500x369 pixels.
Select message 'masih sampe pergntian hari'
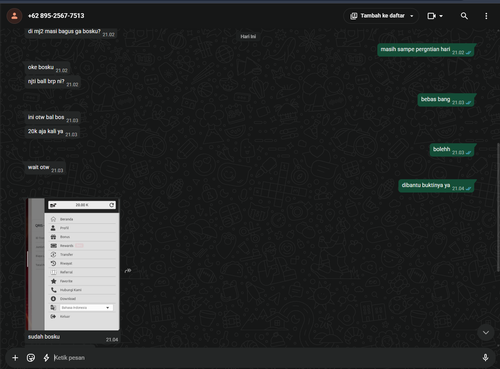click(x=415, y=49)
